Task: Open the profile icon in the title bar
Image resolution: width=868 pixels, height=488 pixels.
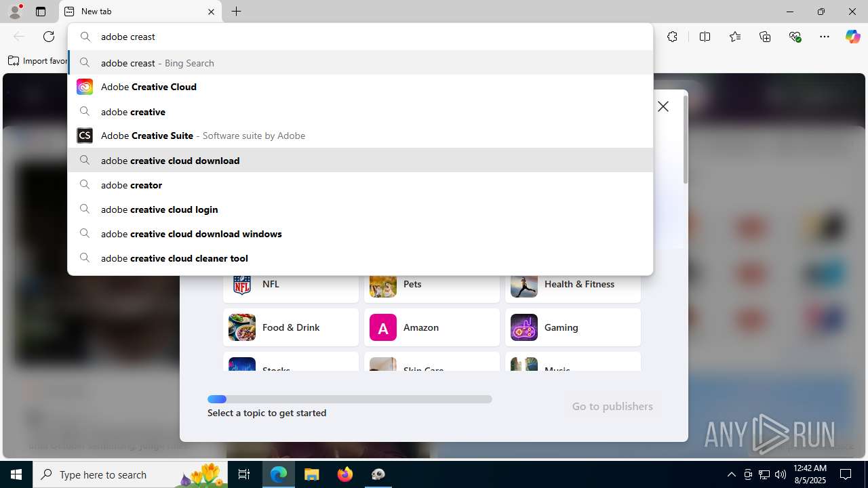Action: pos(15,12)
